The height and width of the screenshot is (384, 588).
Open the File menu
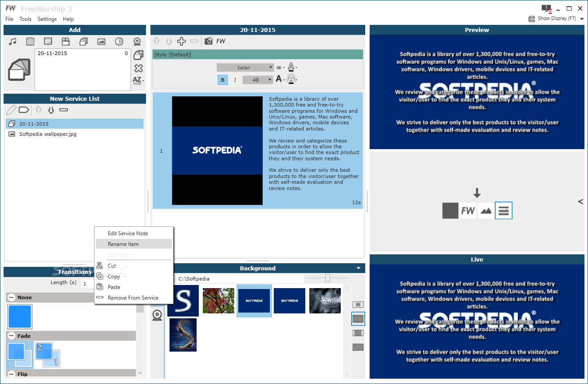9,19
